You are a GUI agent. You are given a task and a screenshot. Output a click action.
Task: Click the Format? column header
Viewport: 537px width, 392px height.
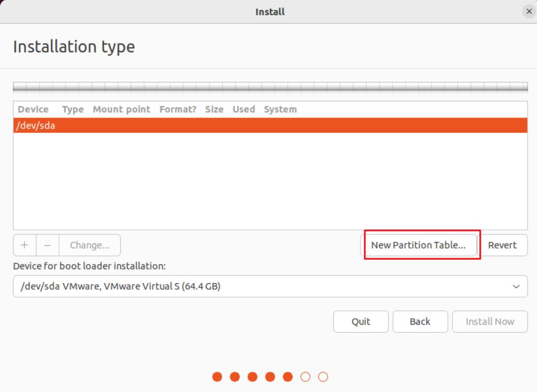tap(178, 109)
